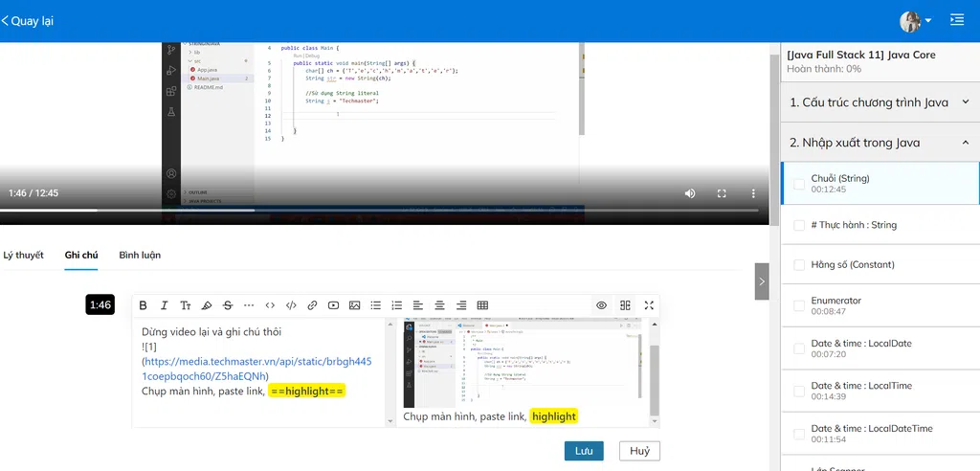Jump to the 1:46 note timestamp

click(100, 304)
